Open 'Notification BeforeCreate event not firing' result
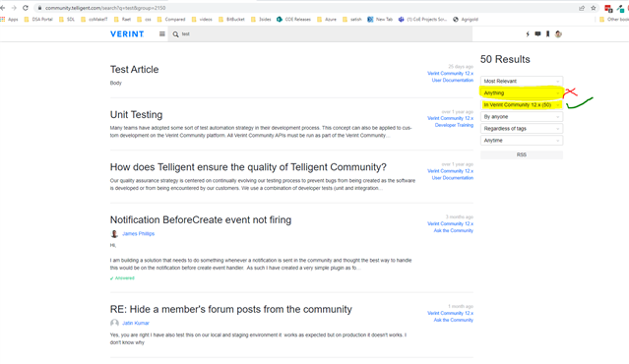Screen dimensions: 629x364 click(201, 220)
